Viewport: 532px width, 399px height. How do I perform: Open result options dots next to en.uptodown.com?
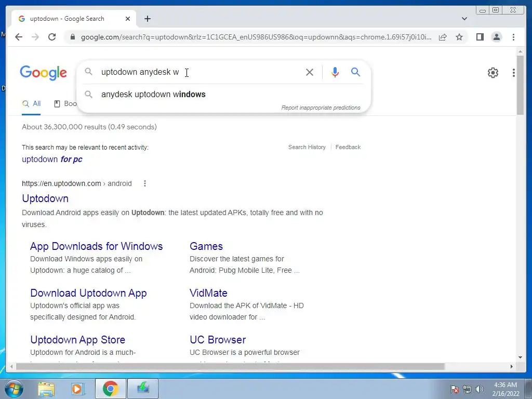(x=145, y=183)
